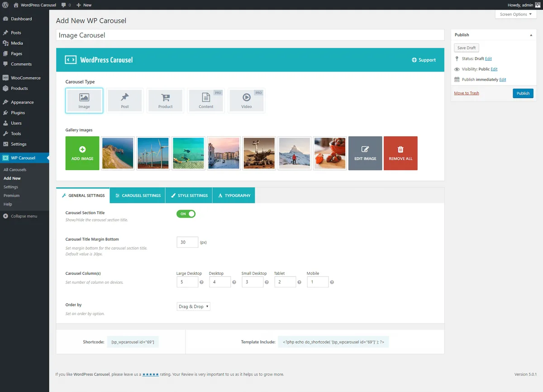Switch to the Style Settings tab
This screenshot has height=392, width=543.
[x=189, y=196]
